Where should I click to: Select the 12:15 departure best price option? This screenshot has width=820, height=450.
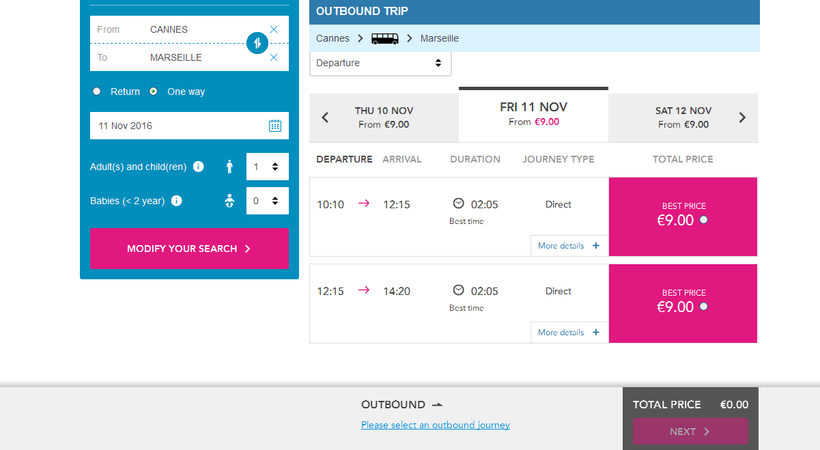pos(703,307)
